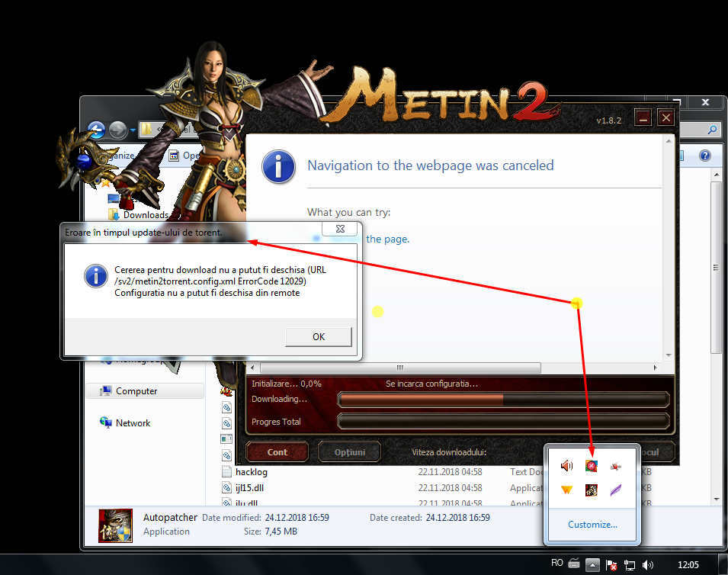Image resolution: width=728 pixels, height=575 pixels.
Task: Click the purple feather tray icon
Action: pos(616,490)
